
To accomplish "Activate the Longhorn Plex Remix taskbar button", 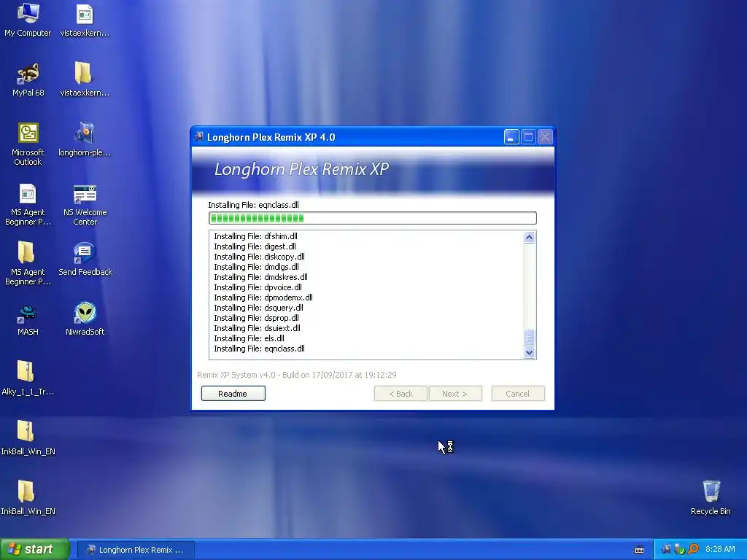I will coord(136,550).
